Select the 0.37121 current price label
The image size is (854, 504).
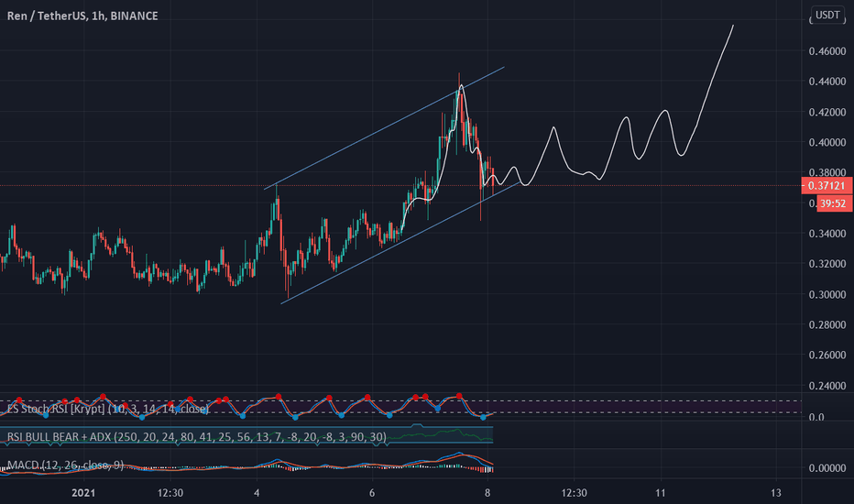[x=827, y=186]
